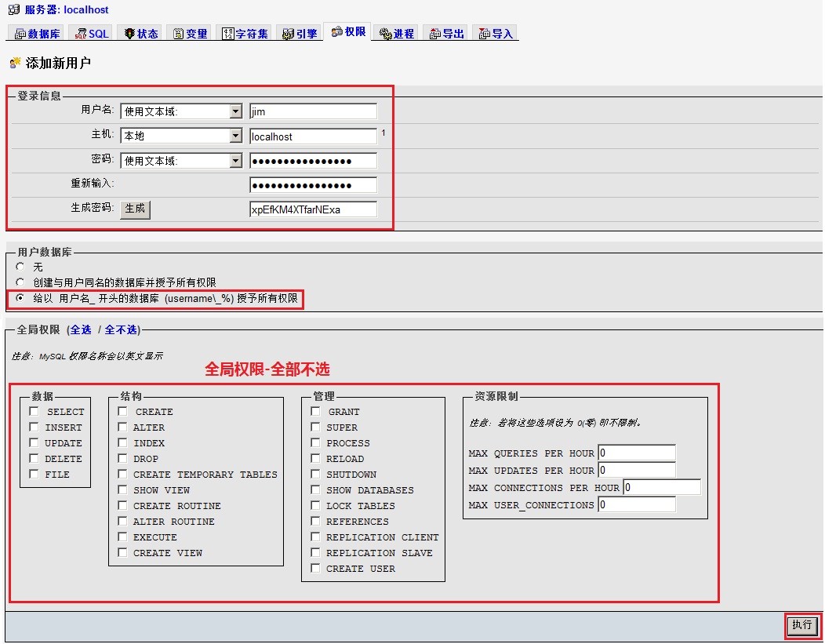Click the MAX QUERIES PER HOUR field
The height and width of the screenshot is (644, 825).
636,453
